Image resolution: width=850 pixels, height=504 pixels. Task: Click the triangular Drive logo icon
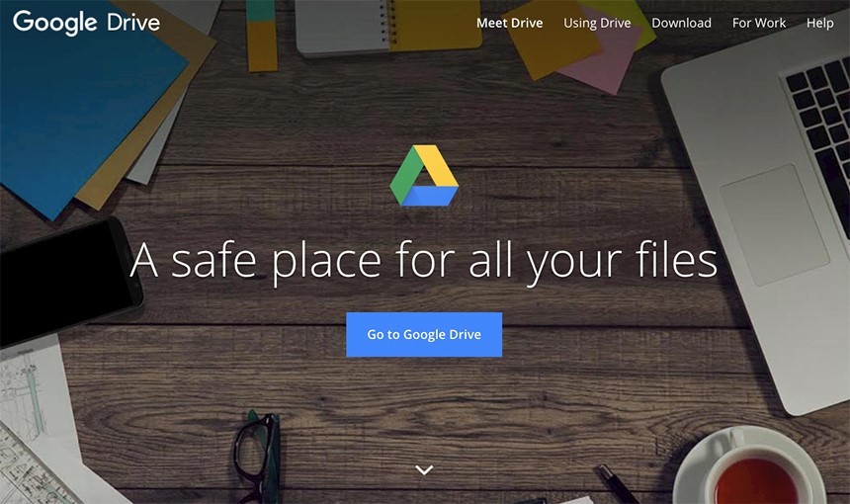tap(424, 176)
